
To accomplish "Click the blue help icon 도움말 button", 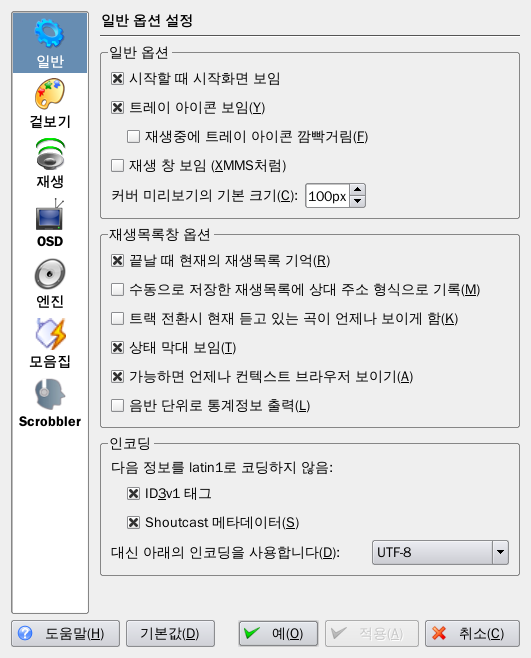I will click(x=65, y=633).
